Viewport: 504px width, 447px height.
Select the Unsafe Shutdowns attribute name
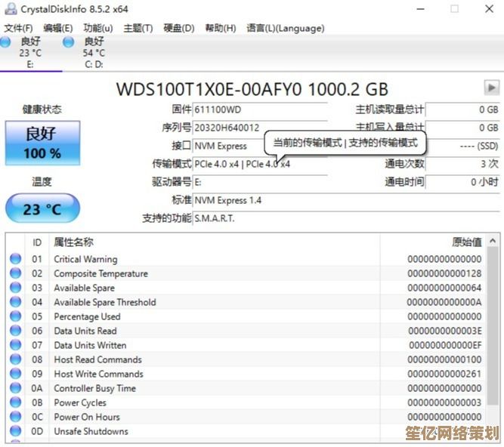tap(91, 432)
